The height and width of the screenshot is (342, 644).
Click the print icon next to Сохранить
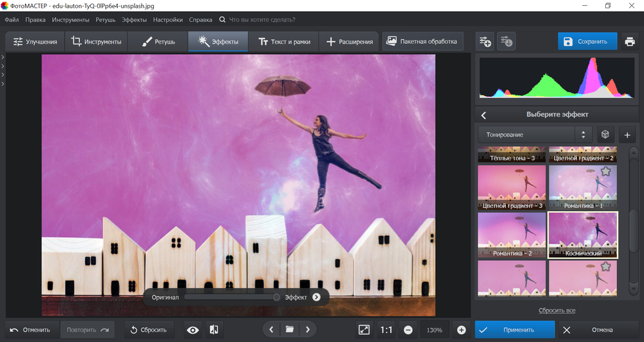pyautogui.click(x=629, y=42)
